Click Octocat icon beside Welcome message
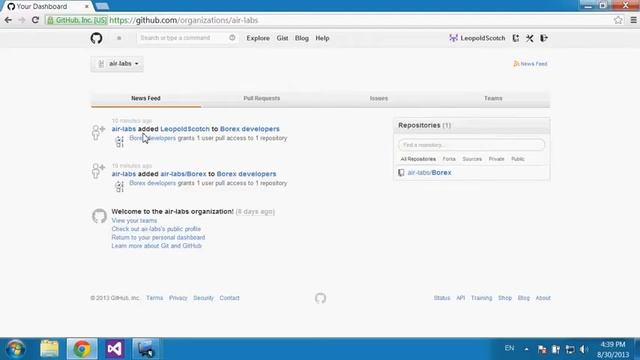The height and width of the screenshot is (360, 640). click(99, 216)
